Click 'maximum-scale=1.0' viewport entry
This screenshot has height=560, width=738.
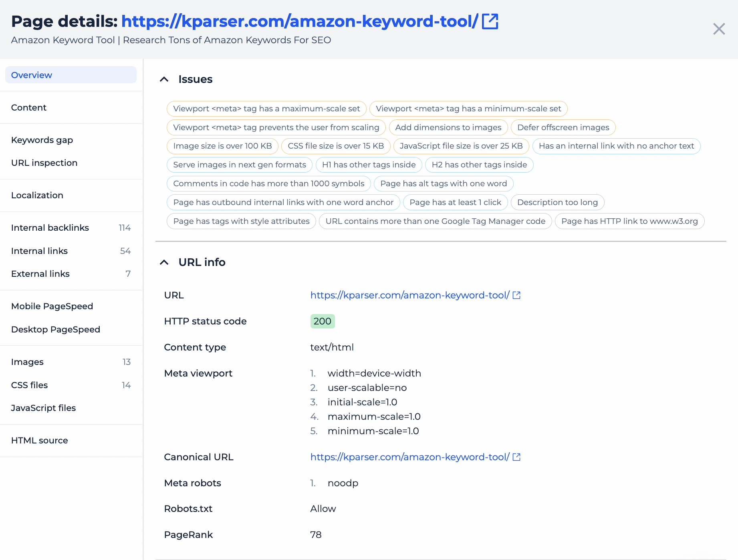coord(374,417)
